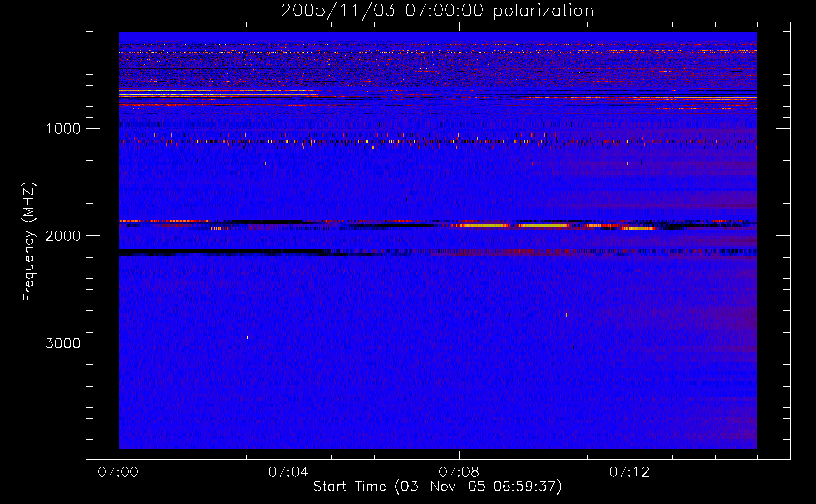Click the "Frequency (MHZ)" axis label
The height and width of the screenshot is (504, 816).
tap(29, 242)
